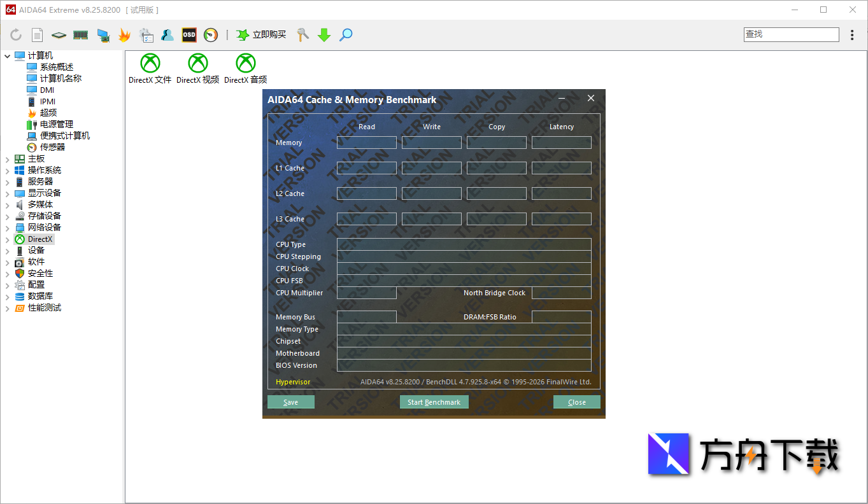Open the CPU information toolbar icon
This screenshot has height=504, width=868.
(x=59, y=35)
